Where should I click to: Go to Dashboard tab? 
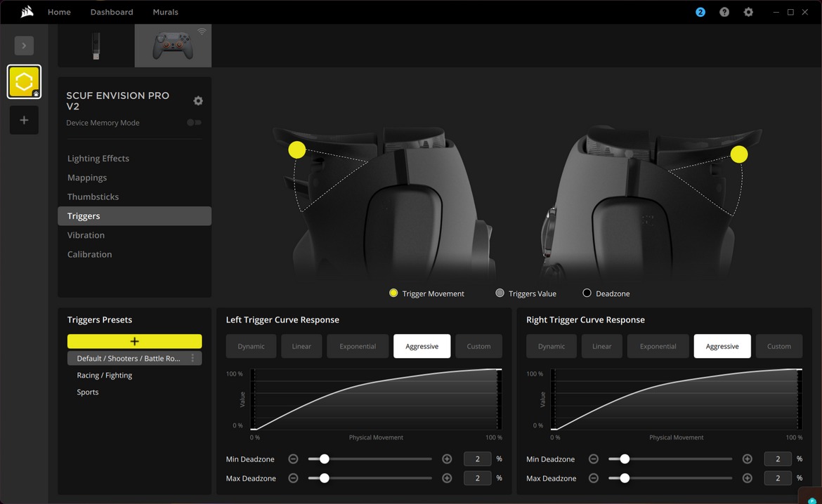click(x=112, y=12)
